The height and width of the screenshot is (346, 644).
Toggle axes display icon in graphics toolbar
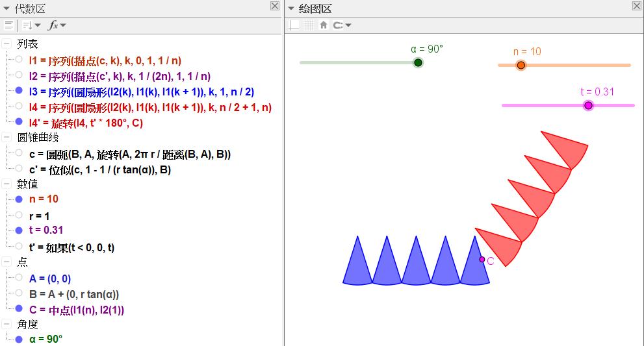(x=294, y=25)
